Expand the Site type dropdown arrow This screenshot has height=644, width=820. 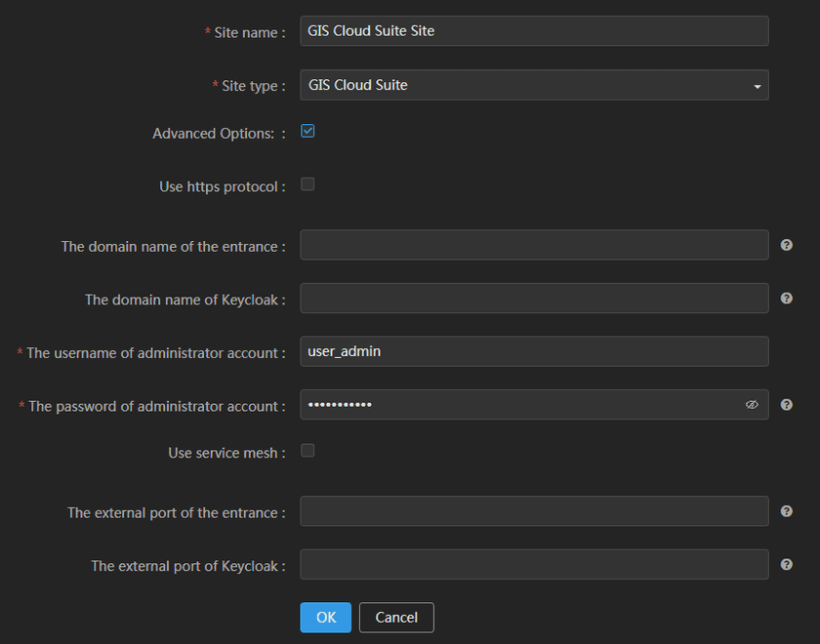(757, 86)
